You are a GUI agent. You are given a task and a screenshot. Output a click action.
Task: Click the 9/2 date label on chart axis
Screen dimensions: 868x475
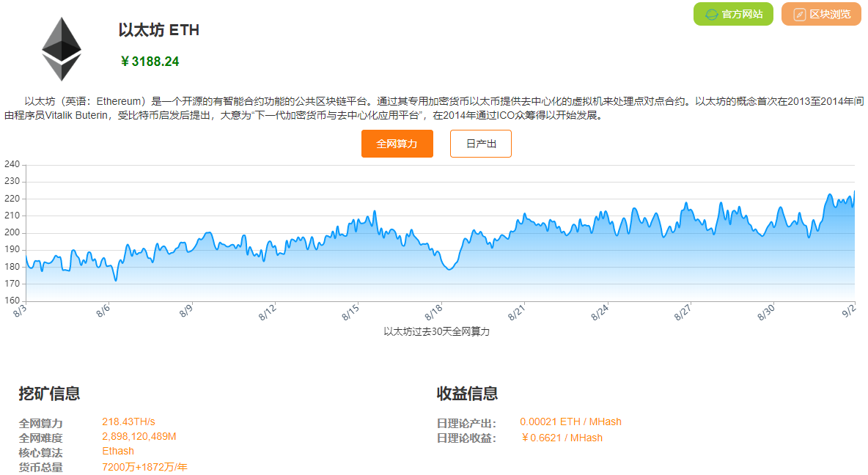pos(849,311)
